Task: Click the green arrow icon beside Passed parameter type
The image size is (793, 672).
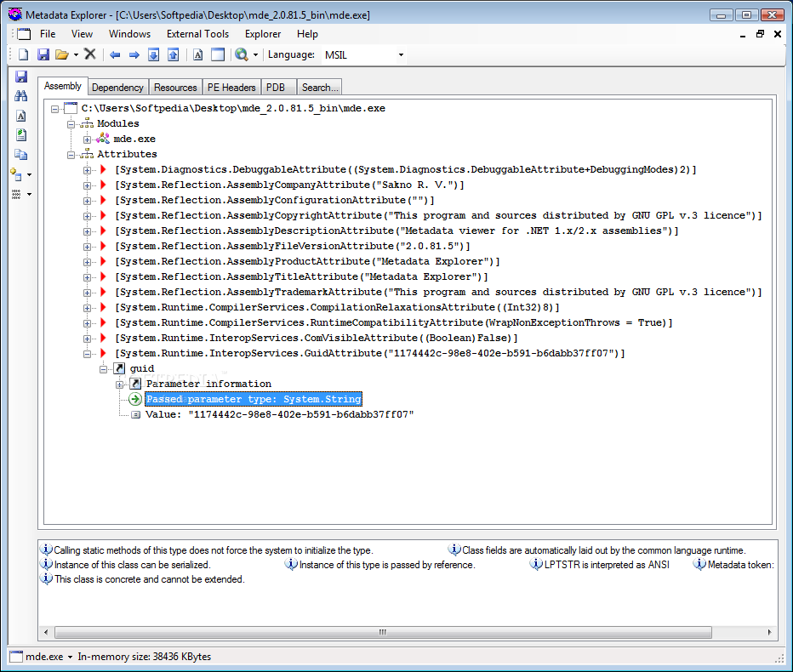Action: 134,399
